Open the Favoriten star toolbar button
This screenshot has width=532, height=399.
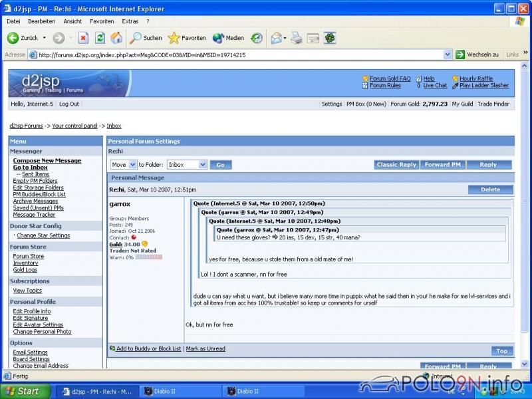(186, 38)
